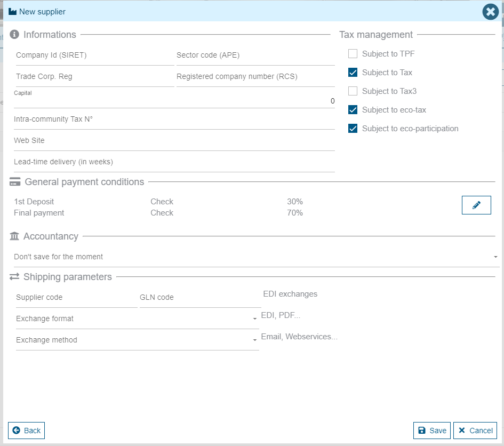This screenshot has width=504, height=446.
Task: Tick the Subject to Tax3 checkbox
Action: [x=353, y=91]
